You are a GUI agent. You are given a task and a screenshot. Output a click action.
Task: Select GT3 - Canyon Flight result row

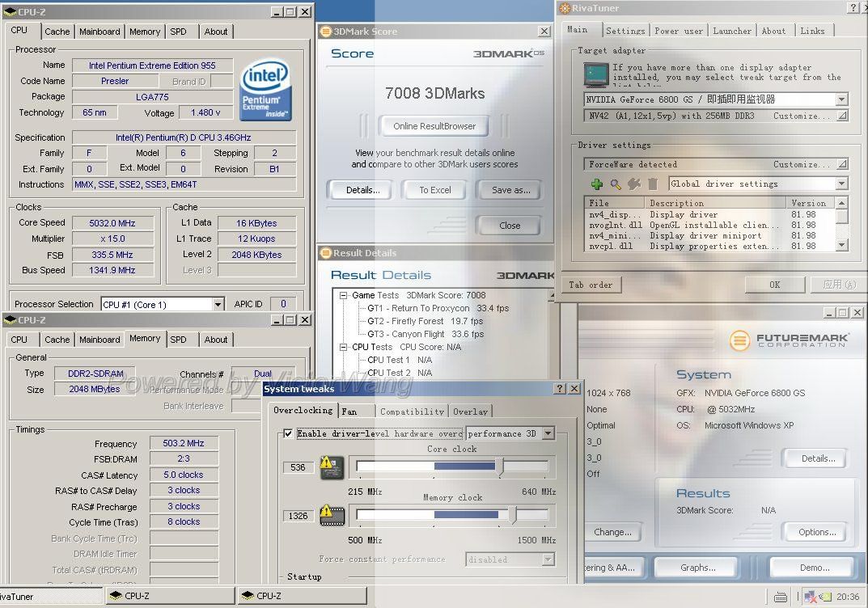pyautogui.click(x=426, y=334)
